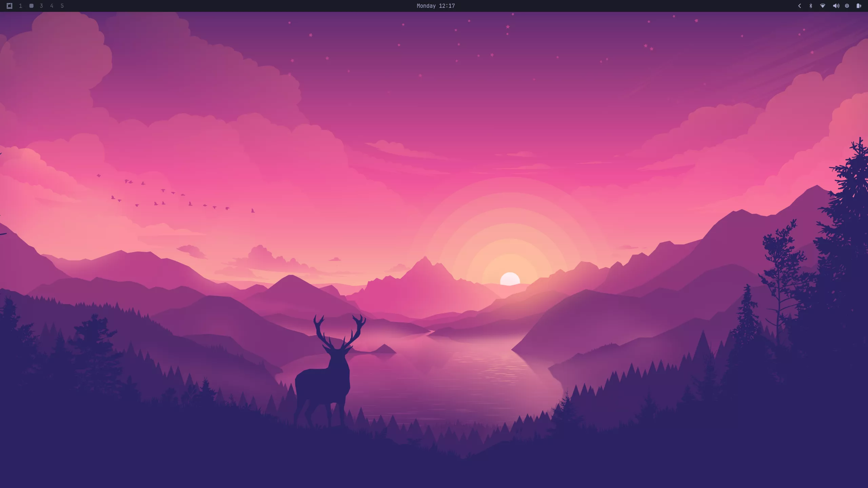Open the Monday 12:17 clock widget

click(x=435, y=6)
